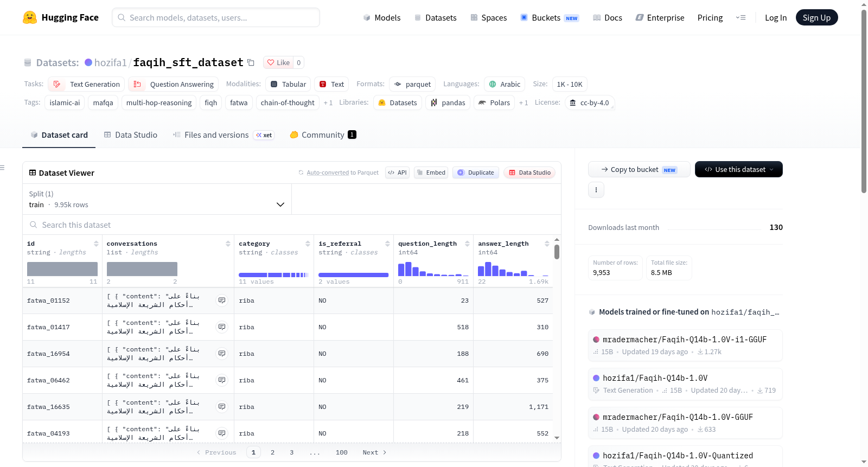Open the extra navigation menu dropdown

click(x=741, y=17)
